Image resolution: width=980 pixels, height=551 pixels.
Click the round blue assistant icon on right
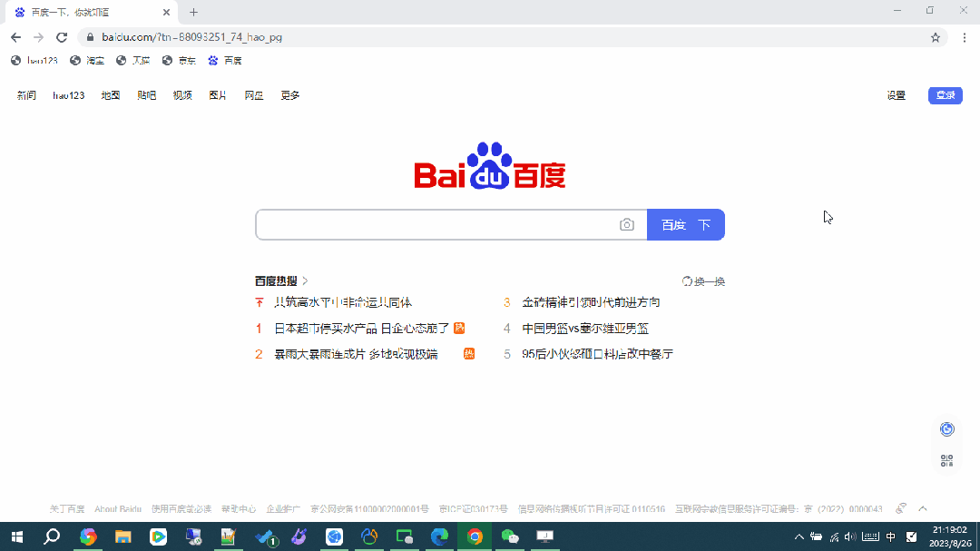pos(946,429)
